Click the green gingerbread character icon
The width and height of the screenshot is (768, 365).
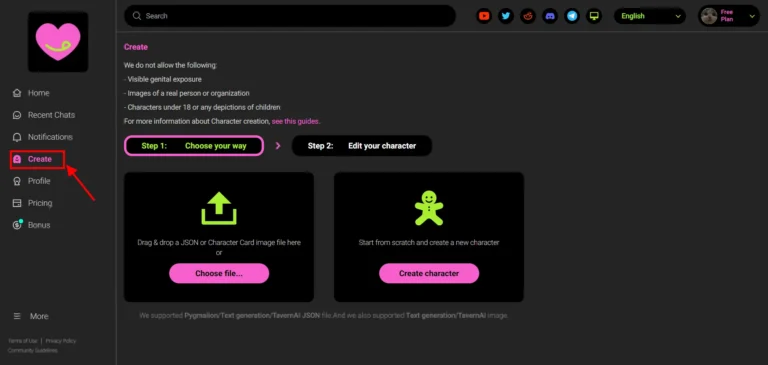tap(429, 208)
